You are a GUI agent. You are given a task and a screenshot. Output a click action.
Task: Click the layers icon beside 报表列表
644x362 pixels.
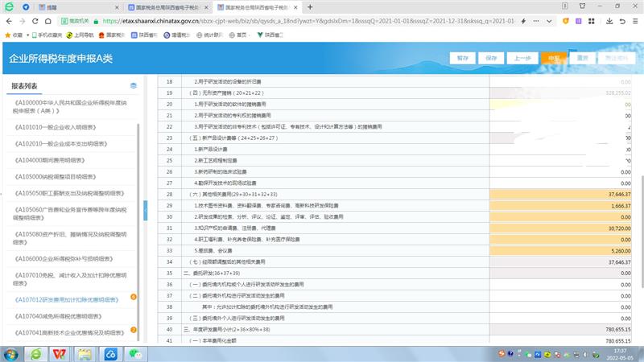(134, 86)
